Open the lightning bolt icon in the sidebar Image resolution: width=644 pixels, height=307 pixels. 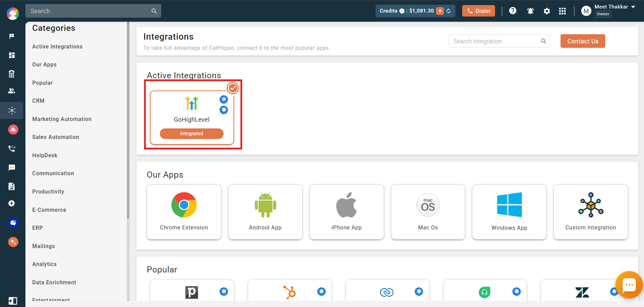[x=12, y=203]
